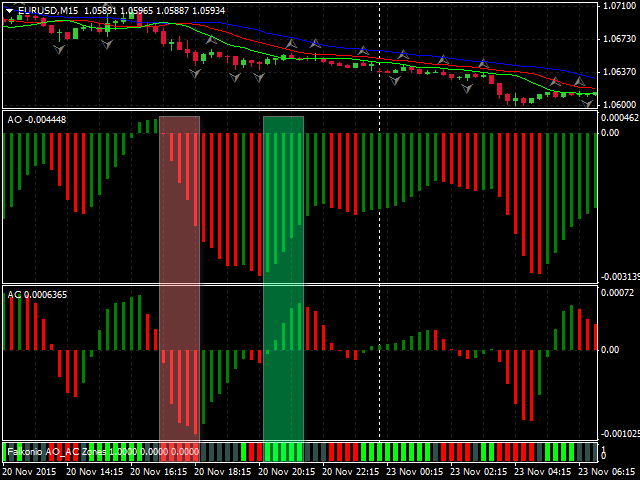Select the red shaded zone rectangle
This screenshot has height=480, width=640.
pos(179,280)
